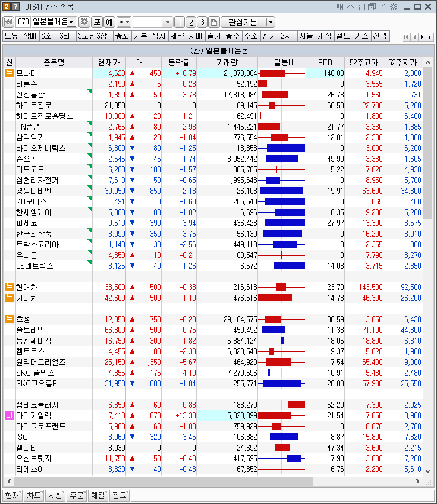Go to previous tab arrow in tab navigator
437x504 pixels.
(x=414, y=37)
